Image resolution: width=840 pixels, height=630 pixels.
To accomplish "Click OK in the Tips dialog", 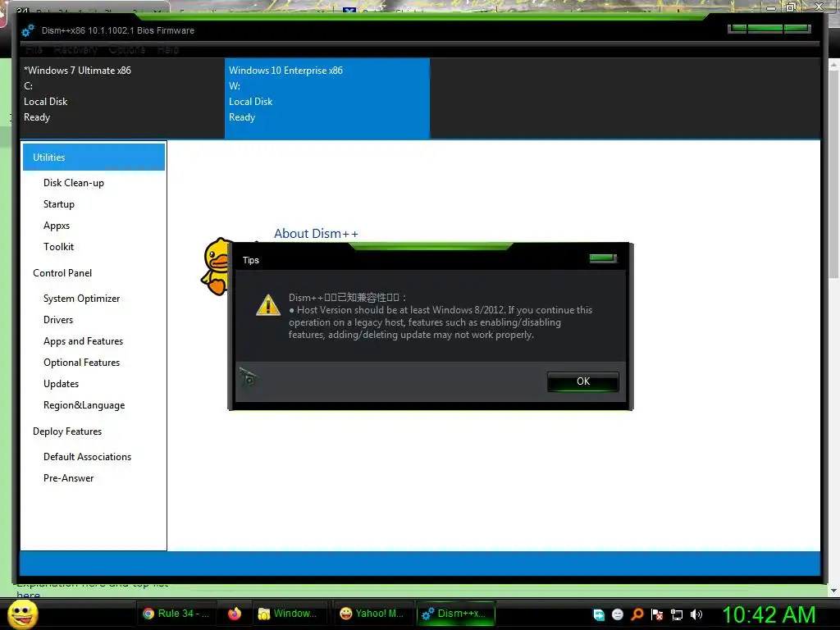I will point(583,381).
